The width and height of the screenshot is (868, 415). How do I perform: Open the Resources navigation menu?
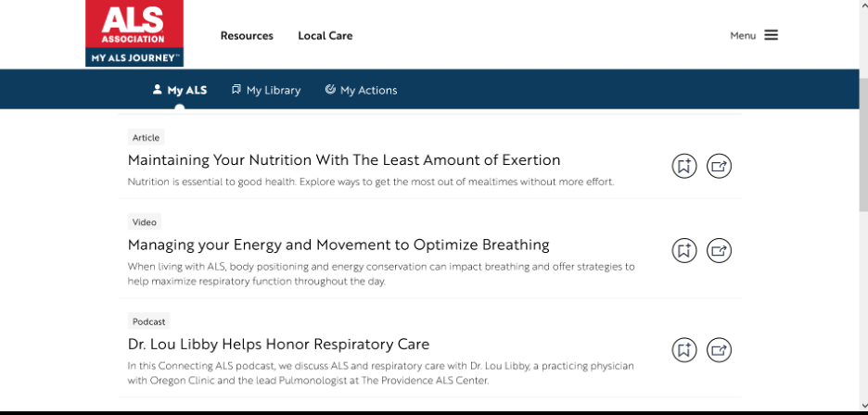[x=247, y=35]
